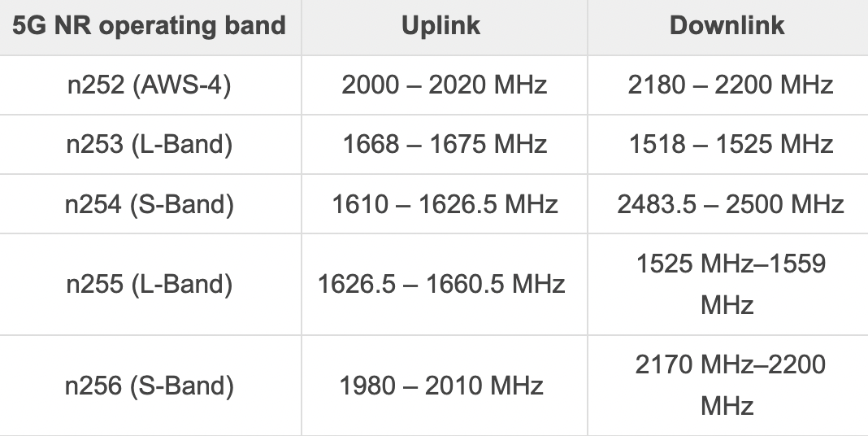868x436 pixels.
Task: Click the wrapped MHz under 2170 MHz–2200
Action: pyautogui.click(x=727, y=405)
